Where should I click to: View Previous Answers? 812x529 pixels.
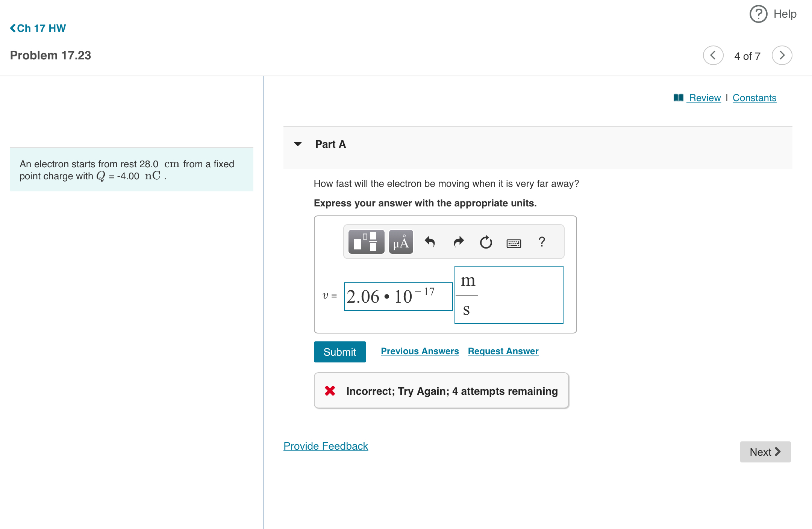coord(420,351)
